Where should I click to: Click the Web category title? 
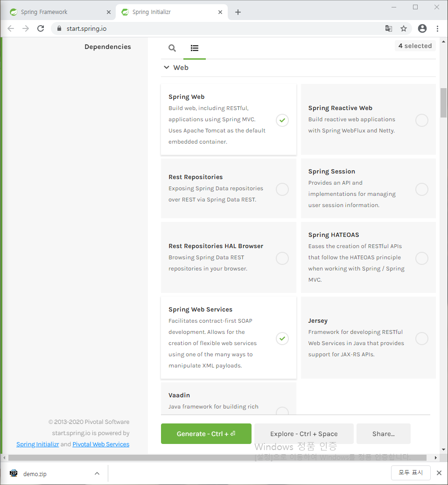(181, 68)
